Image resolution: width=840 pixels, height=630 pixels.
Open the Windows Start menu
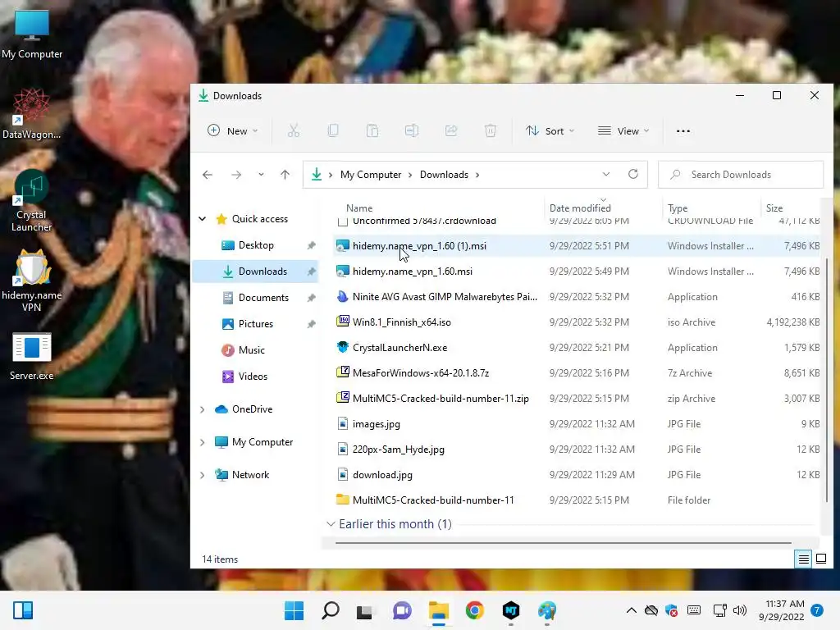click(294, 610)
